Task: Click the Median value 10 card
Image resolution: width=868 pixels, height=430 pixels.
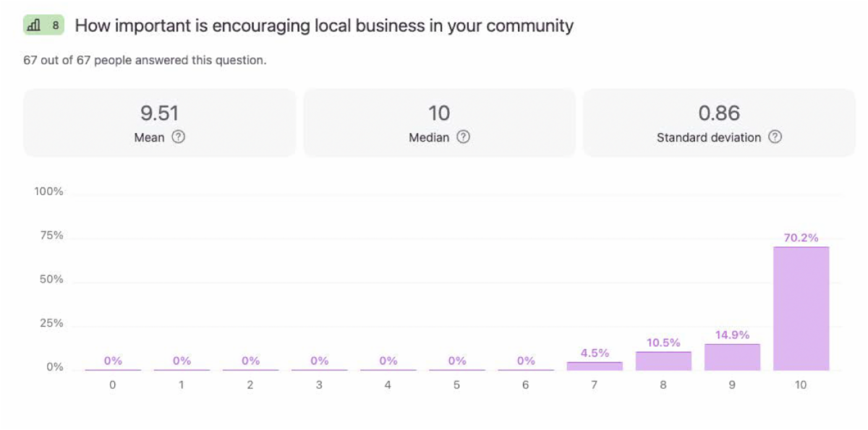Action: (439, 123)
